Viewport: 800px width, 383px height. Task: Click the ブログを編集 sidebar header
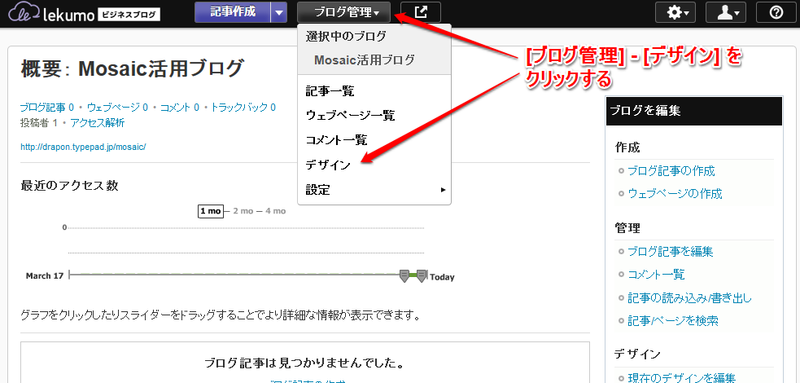tap(694, 111)
